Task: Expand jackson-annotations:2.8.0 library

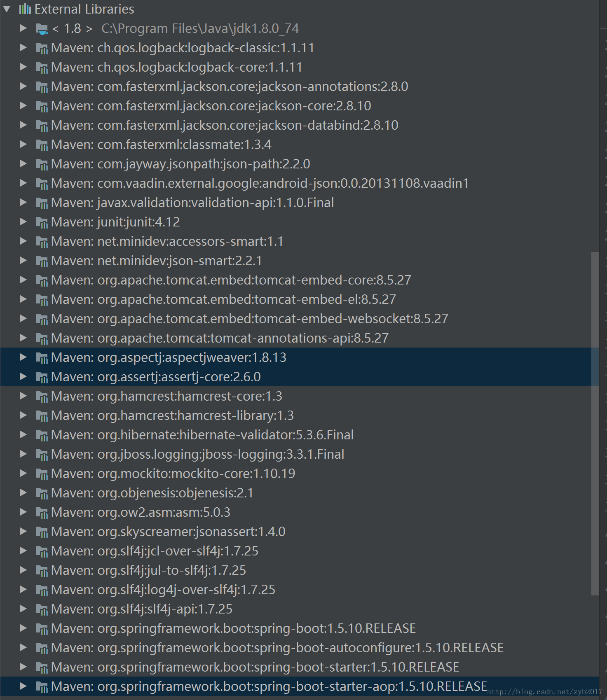Action: tap(23, 86)
